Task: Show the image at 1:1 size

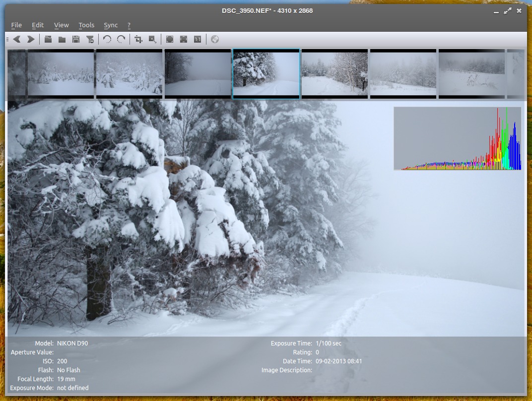Action: (x=198, y=39)
